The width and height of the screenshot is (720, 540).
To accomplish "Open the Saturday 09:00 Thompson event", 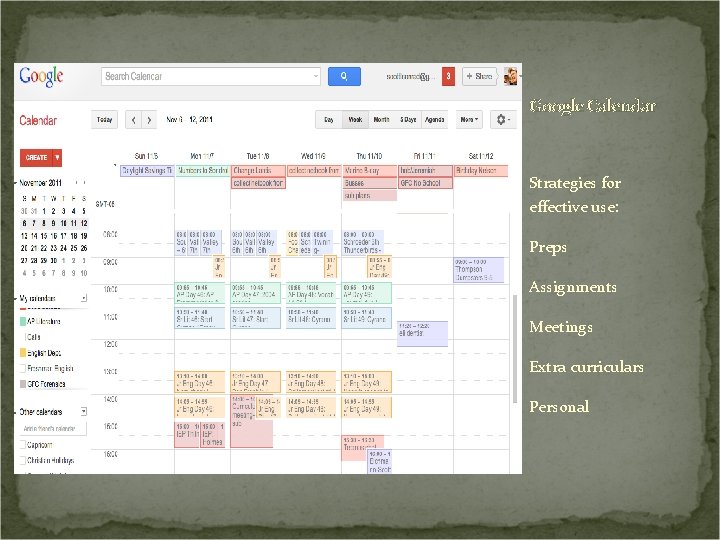I will pos(478,270).
